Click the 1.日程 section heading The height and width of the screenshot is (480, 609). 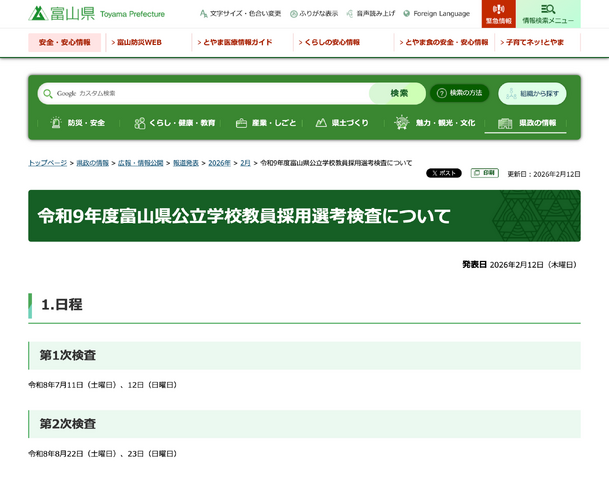coord(62,305)
